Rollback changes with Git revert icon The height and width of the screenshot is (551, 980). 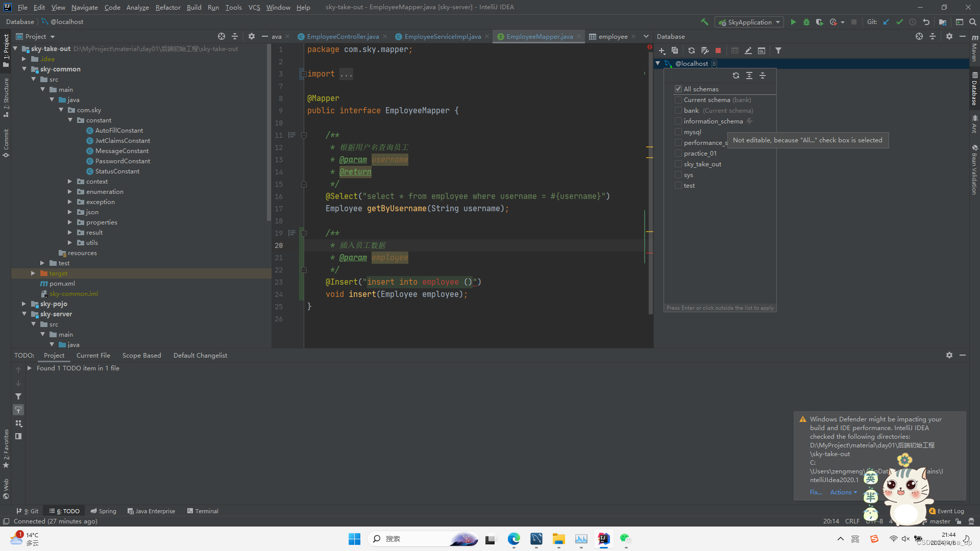point(926,22)
